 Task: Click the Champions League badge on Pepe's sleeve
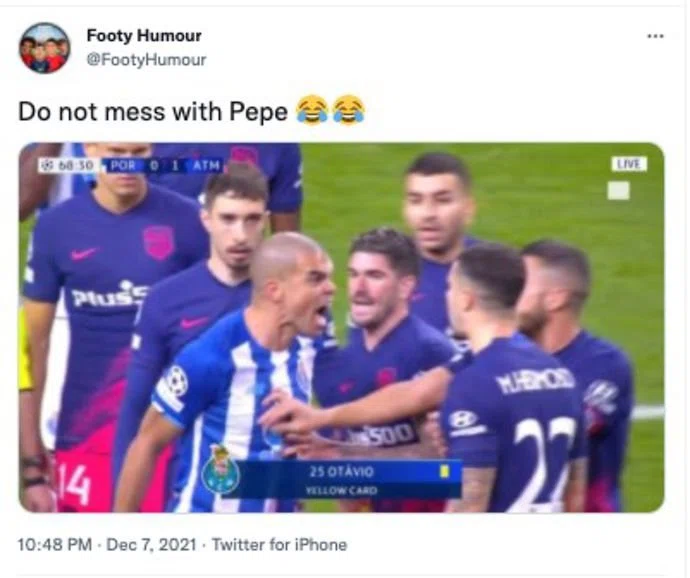(176, 380)
